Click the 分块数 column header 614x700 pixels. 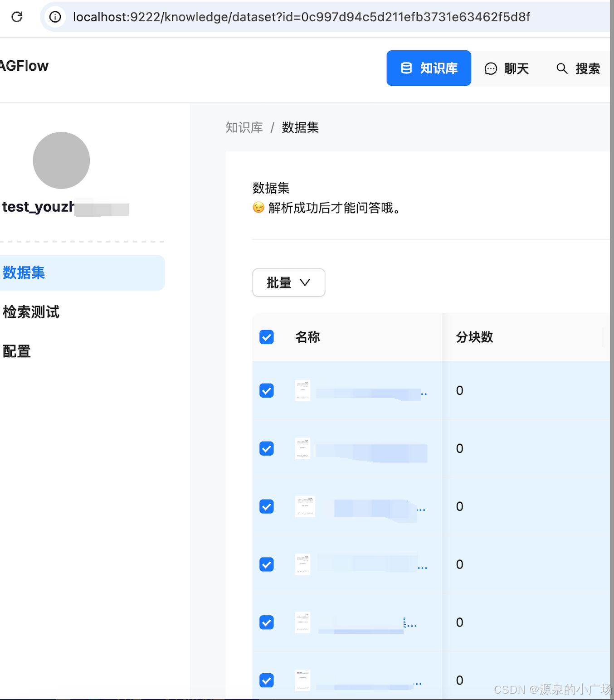pyautogui.click(x=474, y=337)
